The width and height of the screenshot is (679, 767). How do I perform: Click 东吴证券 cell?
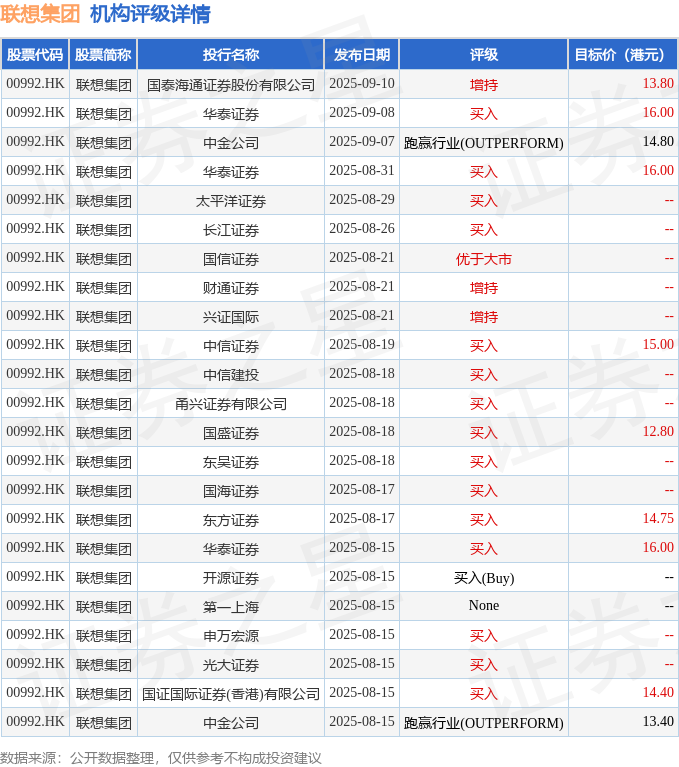231,462
